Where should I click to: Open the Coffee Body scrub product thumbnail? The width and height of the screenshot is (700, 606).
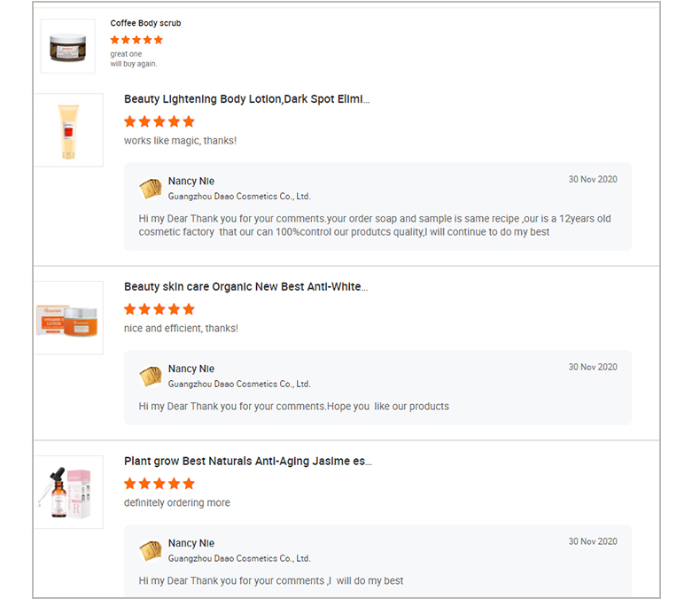click(x=68, y=46)
